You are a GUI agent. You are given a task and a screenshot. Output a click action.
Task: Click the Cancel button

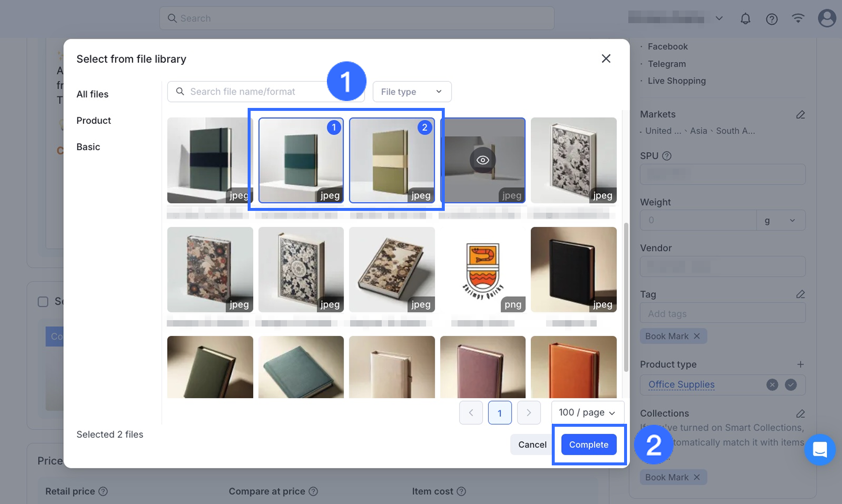tap(532, 445)
